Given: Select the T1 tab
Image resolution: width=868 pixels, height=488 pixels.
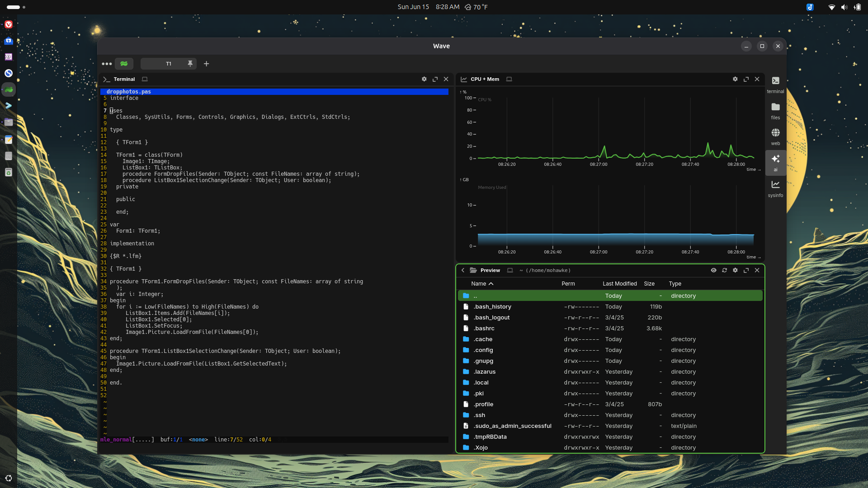Looking at the screenshot, I should (168, 64).
